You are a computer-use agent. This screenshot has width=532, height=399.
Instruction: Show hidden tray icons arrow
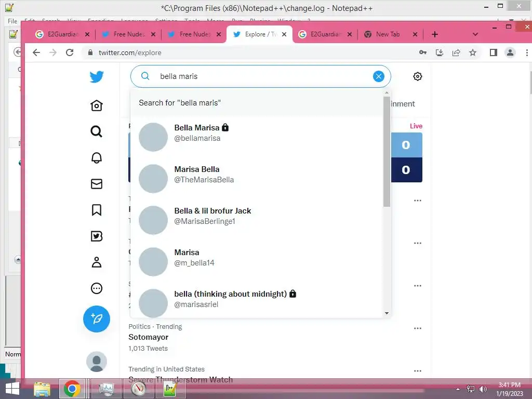click(458, 389)
